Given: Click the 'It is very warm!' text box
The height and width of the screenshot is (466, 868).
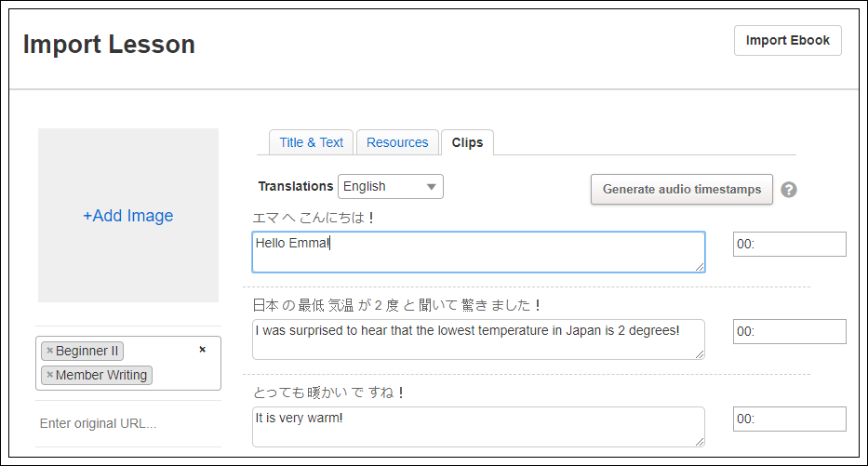Looking at the screenshot, I should tap(478, 427).
